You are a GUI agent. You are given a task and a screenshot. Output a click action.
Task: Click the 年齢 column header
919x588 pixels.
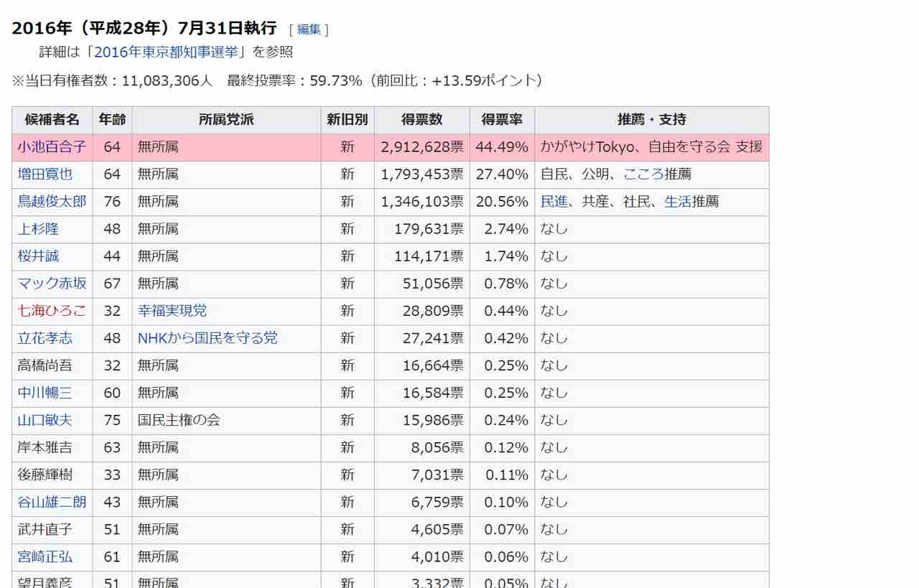point(112,120)
